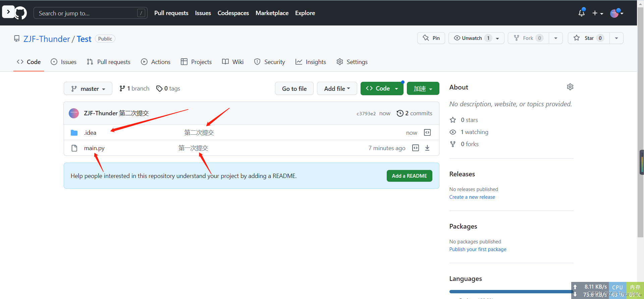The width and height of the screenshot is (644, 299).
Task: Click Publish your first package link
Action: [478, 249]
